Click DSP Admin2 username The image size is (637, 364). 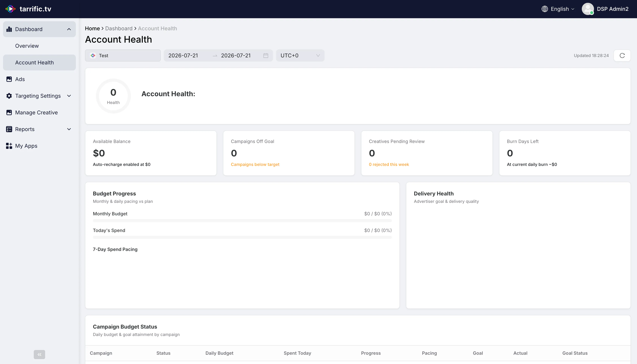[x=613, y=9]
